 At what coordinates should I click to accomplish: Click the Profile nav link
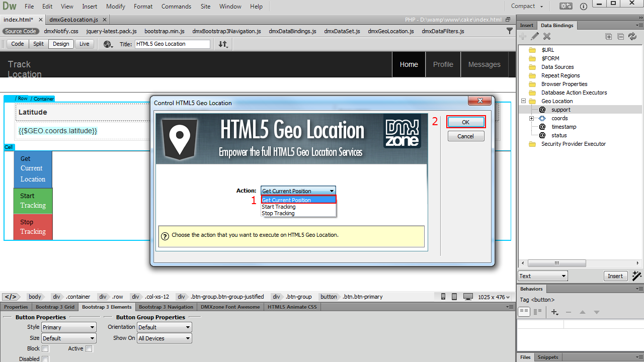click(x=443, y=64)
